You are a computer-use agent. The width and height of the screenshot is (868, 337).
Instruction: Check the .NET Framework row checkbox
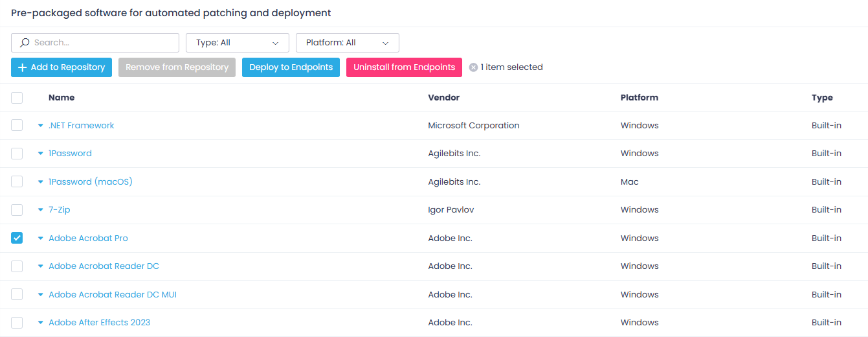pos(17,126)
